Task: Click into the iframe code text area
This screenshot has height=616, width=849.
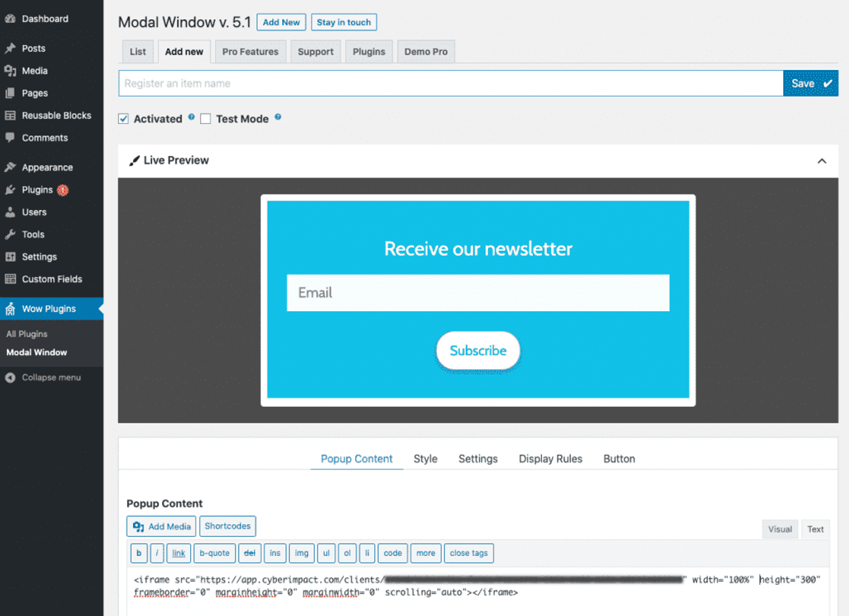Action: pyautogui.click(x=478, y=591)
